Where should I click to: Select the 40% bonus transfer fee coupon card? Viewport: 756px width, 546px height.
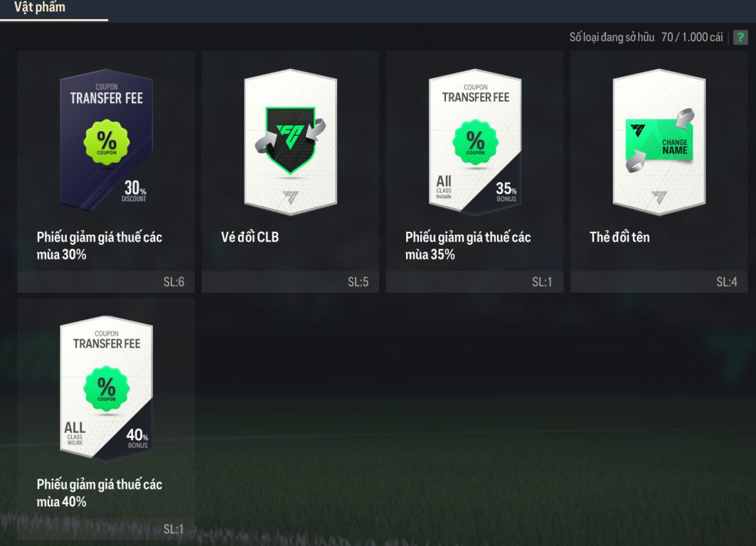(x=106, y=388)
